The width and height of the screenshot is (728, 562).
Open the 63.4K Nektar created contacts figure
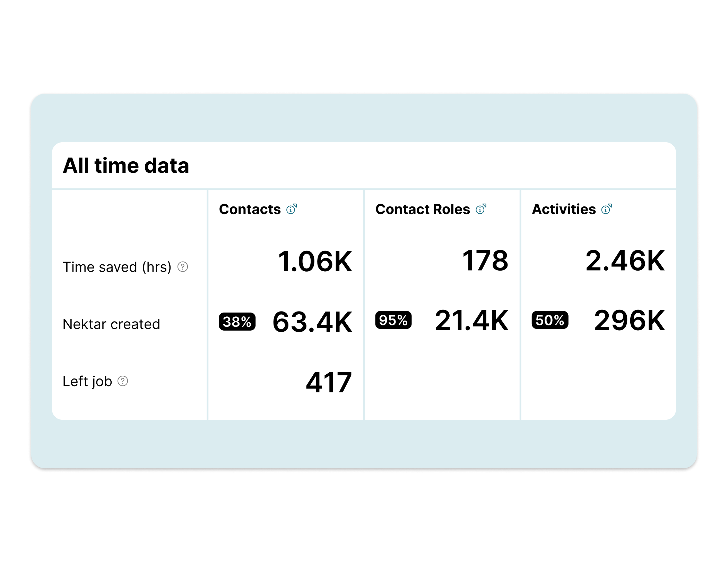(x=312, y=322)
